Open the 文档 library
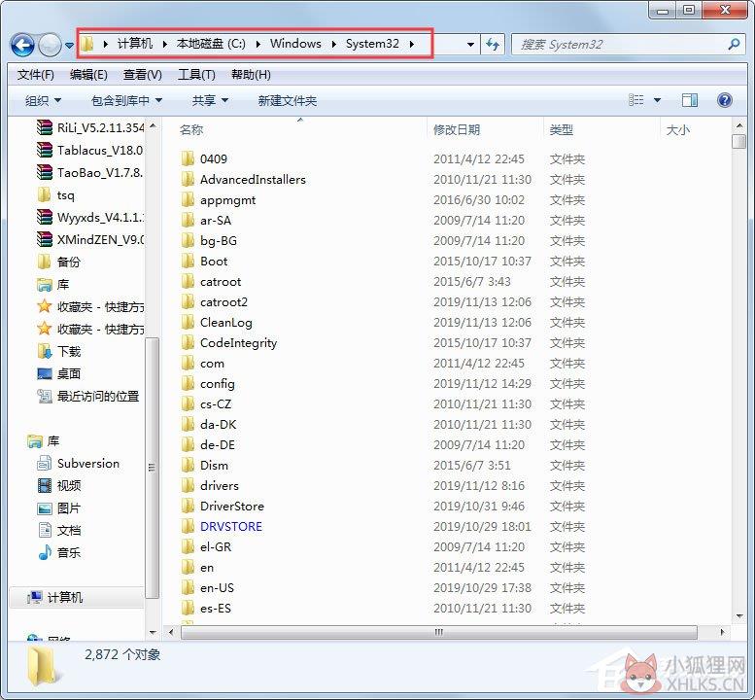This screenshot has height=700, width=755. [58, 531]
